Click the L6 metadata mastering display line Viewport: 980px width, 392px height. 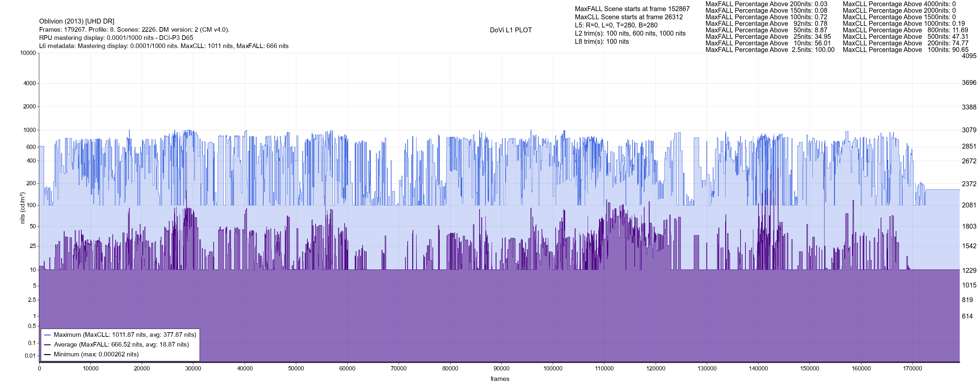coord(164,46)
